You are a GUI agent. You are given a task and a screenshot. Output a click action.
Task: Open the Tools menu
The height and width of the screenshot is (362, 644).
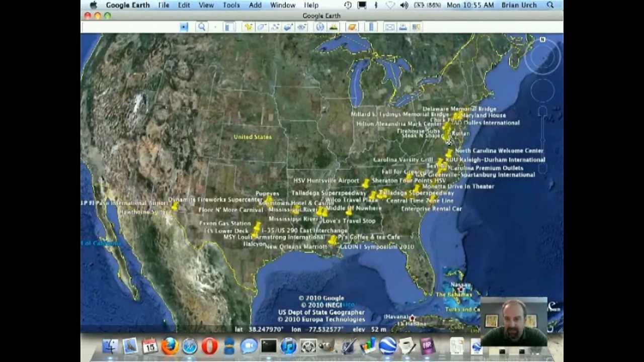click(231, 5)
